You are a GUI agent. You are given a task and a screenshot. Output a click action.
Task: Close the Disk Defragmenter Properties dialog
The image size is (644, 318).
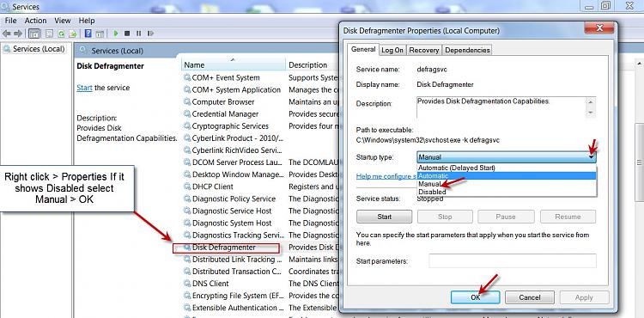coord(598,28)
